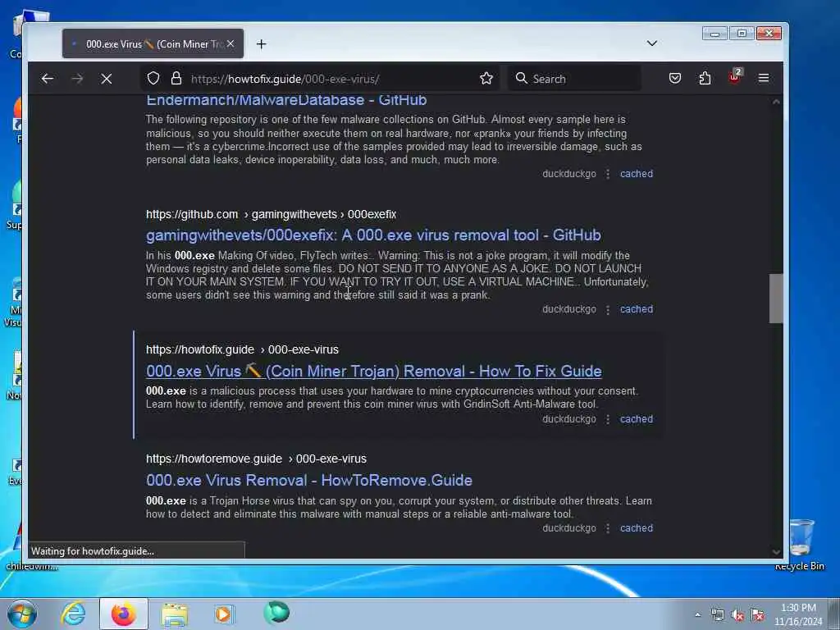Stop loading the page

click(x=107, y=79)
